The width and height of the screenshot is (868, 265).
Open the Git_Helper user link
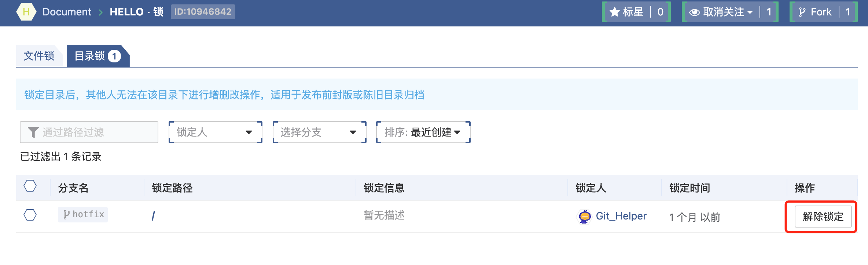(x=621, y=216)
